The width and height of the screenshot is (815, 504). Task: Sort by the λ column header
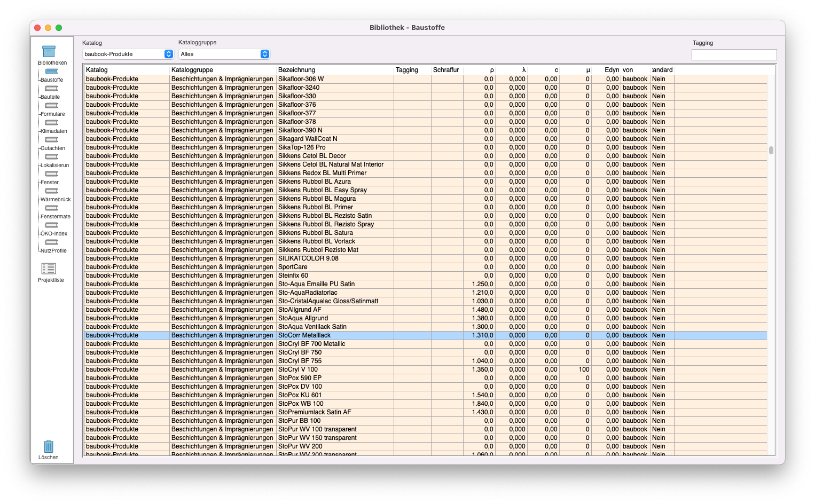point(511,70)
